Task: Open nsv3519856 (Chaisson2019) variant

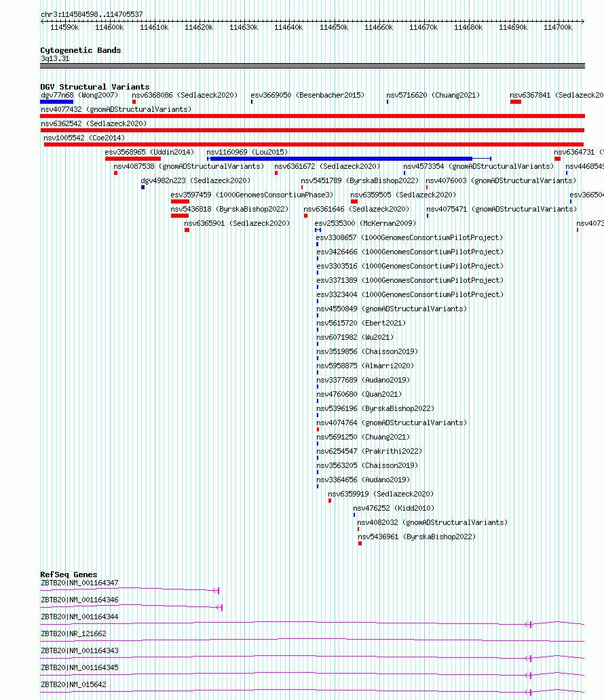Action: [367, 352]
